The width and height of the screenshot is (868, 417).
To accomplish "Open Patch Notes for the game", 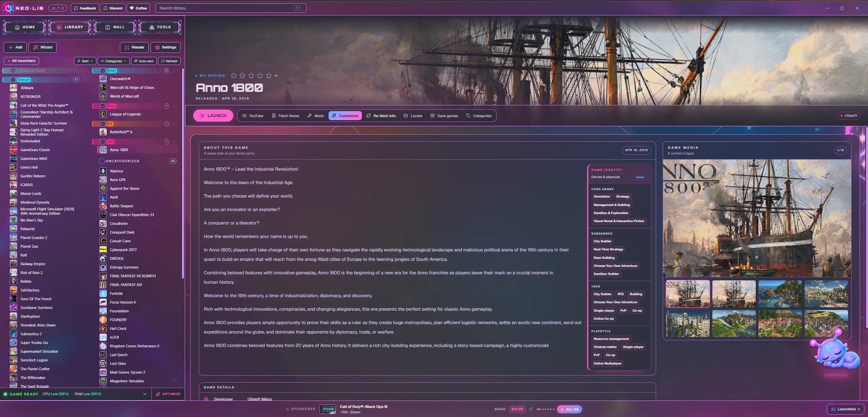I will (x=285, y=116).
